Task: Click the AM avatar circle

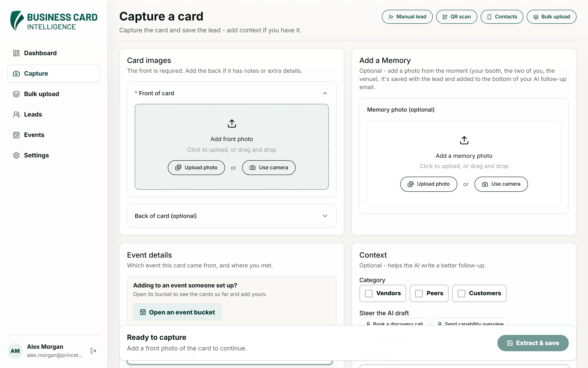Action: [x=15, y=351]
